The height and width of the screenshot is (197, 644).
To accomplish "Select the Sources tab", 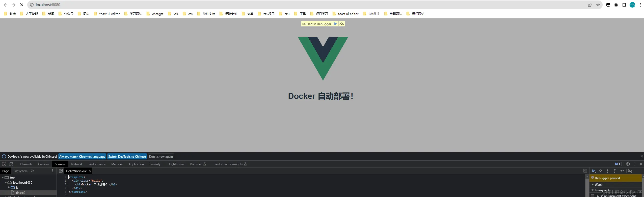I will click(60, 164).
